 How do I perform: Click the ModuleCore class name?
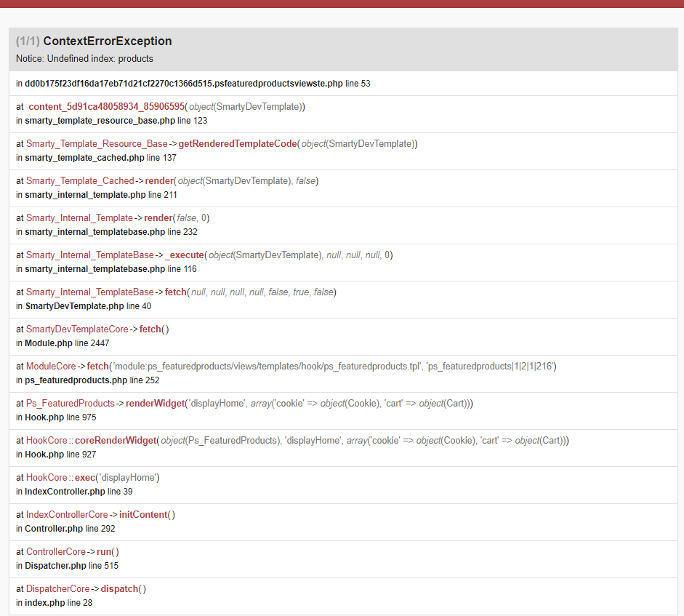(51, 367)
